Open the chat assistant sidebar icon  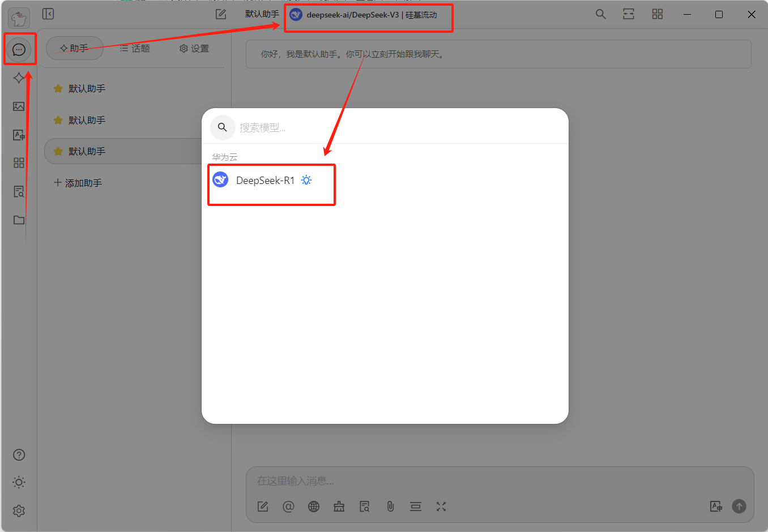click(19, 50)
